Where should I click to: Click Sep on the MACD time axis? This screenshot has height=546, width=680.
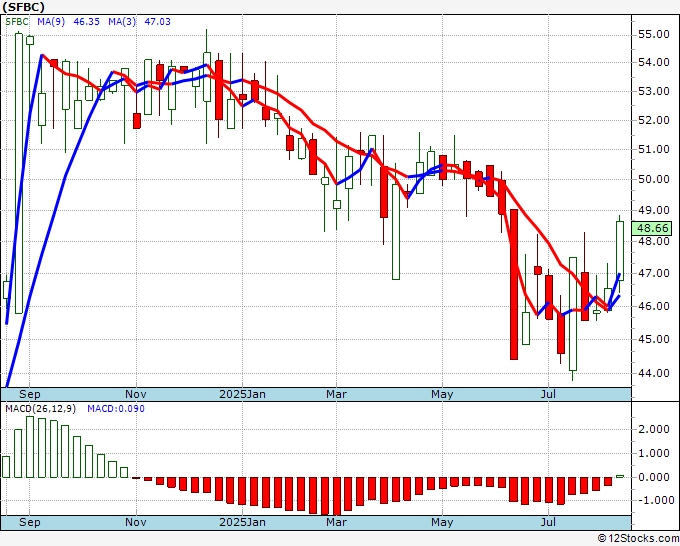pyautogui.click(x=29, y=522)
